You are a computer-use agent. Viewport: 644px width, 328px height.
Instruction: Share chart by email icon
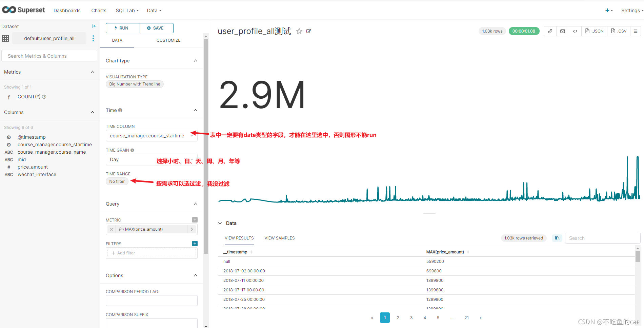coord(563,31)
